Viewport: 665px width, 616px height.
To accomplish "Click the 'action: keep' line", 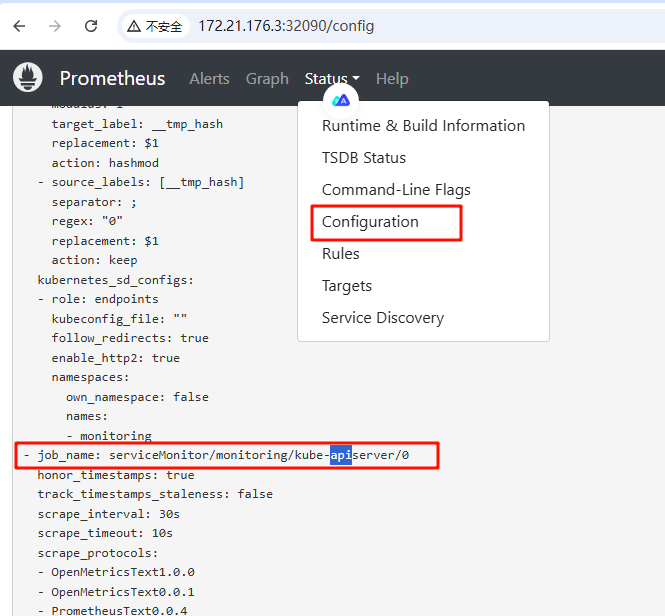I will (x=95, y=260).
